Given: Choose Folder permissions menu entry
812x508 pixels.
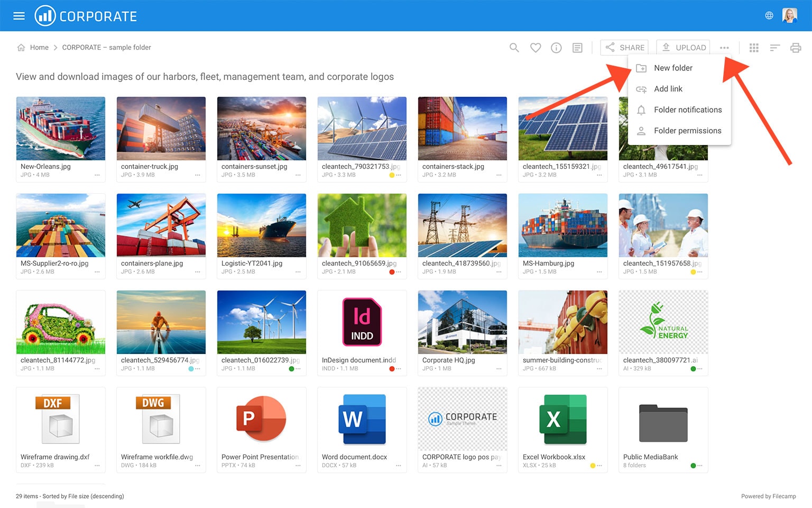Looking at the screenshot, I should 687,131.
